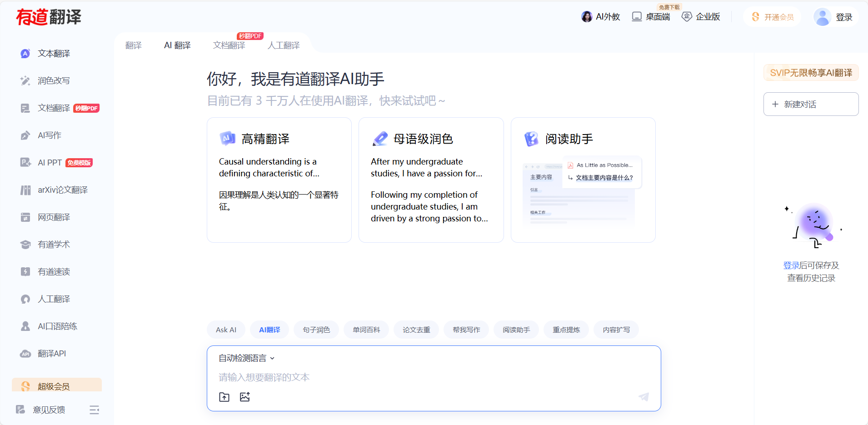The image size is (868, 425).
Task: Choose the 句子润色 chip
Action: click(316, 330)
